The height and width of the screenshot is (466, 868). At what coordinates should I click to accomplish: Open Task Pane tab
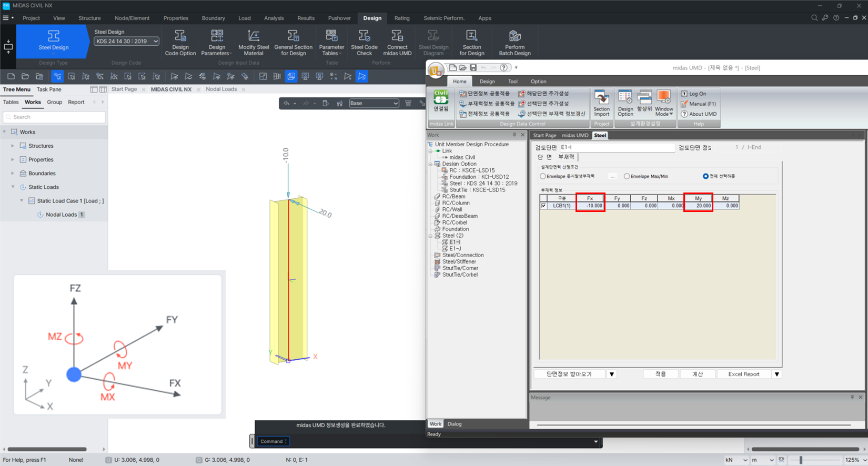tap(49, 89)
